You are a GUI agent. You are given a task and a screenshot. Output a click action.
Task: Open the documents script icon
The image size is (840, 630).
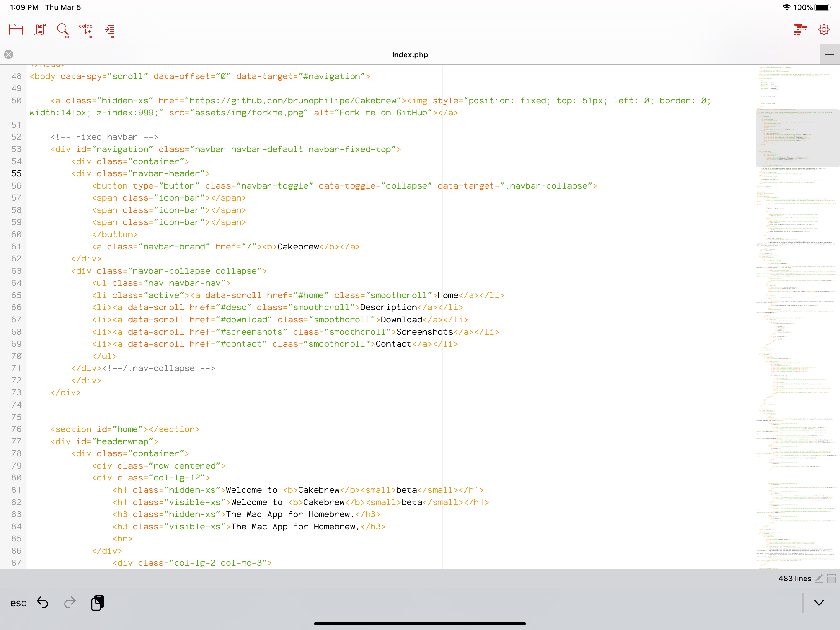(x=40, y=30)
